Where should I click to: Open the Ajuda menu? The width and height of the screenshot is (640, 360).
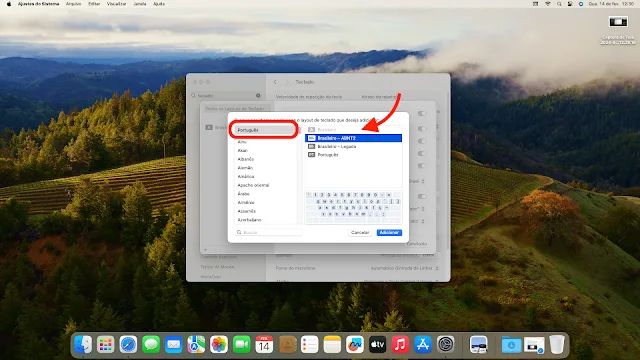(159, 4)
